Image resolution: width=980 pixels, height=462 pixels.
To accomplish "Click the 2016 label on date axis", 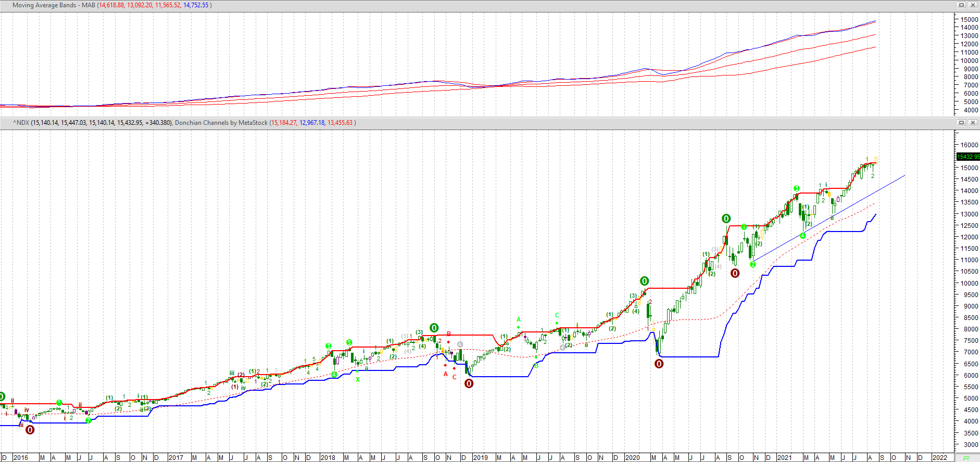I will 21,458.
